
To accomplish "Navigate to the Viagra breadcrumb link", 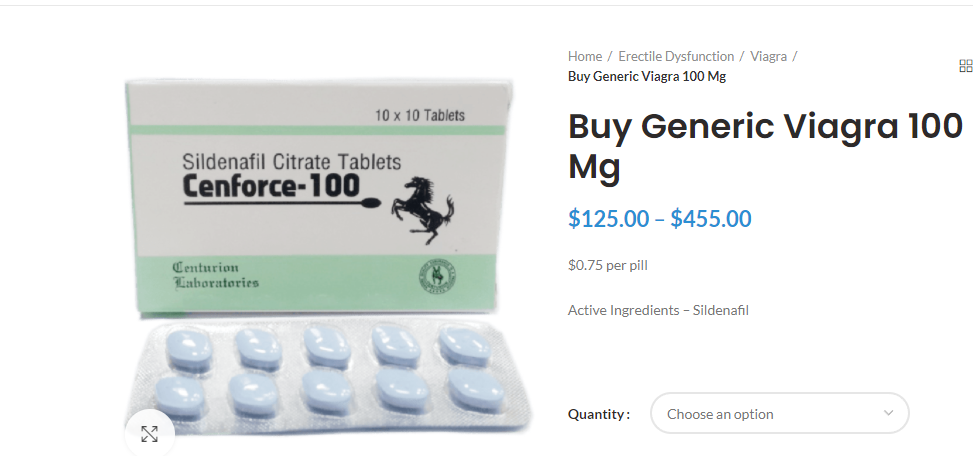I will coord(768,56).
